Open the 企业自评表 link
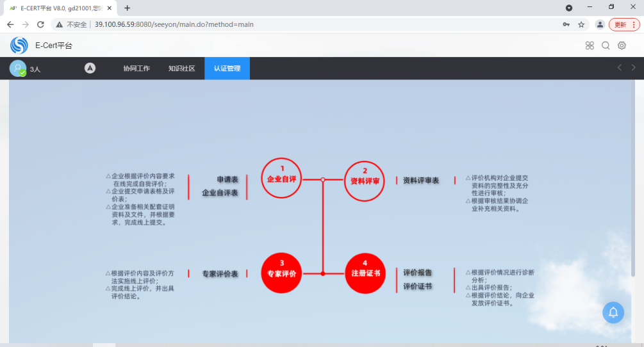Image resolution: width=644 pixels, height=347 pixels. click(220, 192)
